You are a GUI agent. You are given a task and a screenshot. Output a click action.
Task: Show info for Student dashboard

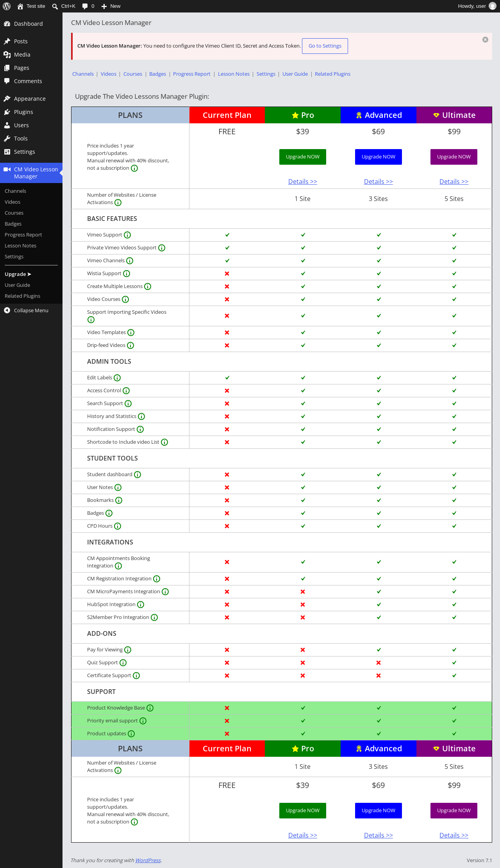click(x=137, y=475)
